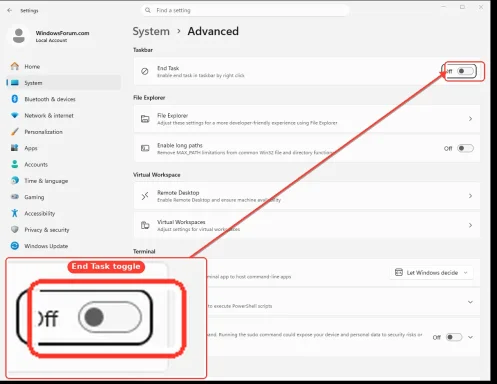
Task: Click the Remote Desktop icon
Action: coord(145,196)
